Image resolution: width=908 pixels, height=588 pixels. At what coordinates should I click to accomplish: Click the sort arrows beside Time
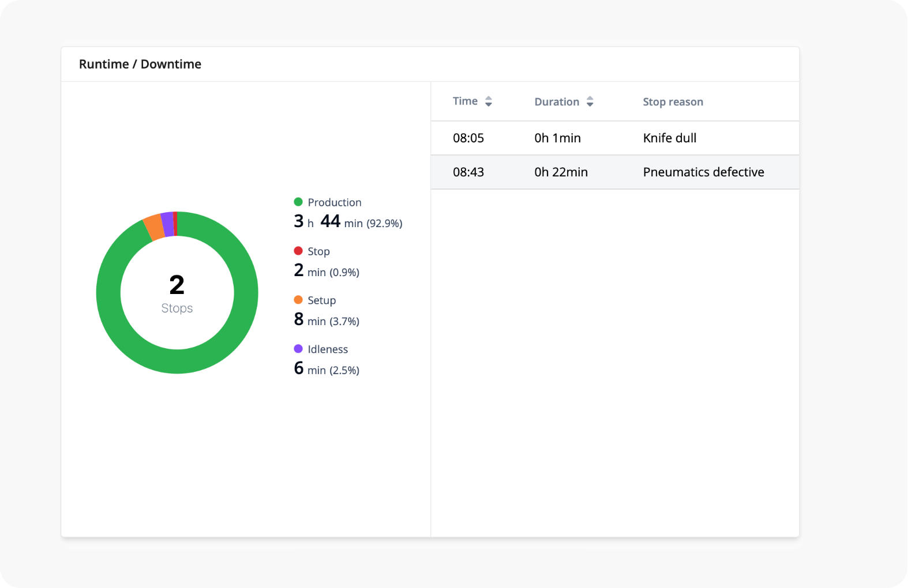pos(489,101)
